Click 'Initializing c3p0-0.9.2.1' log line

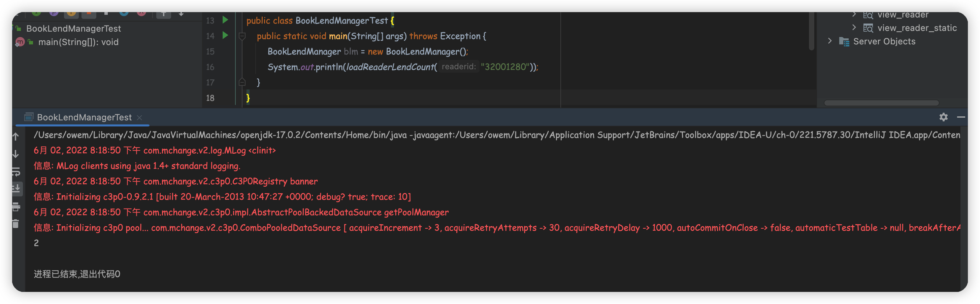[222, 197]
